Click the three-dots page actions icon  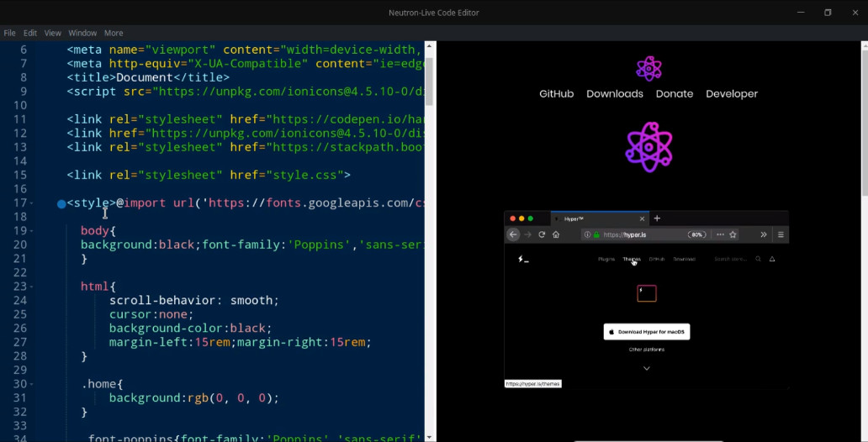[720, 234]
